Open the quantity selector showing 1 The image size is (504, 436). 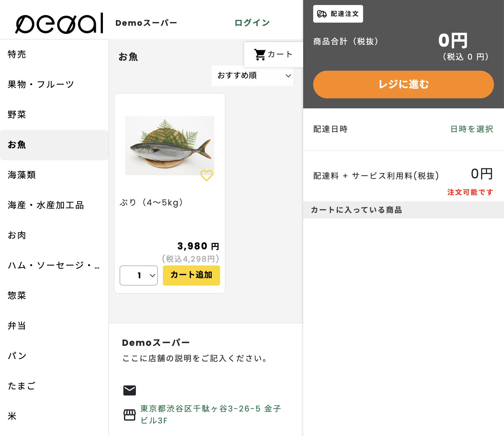coord(138,275)
